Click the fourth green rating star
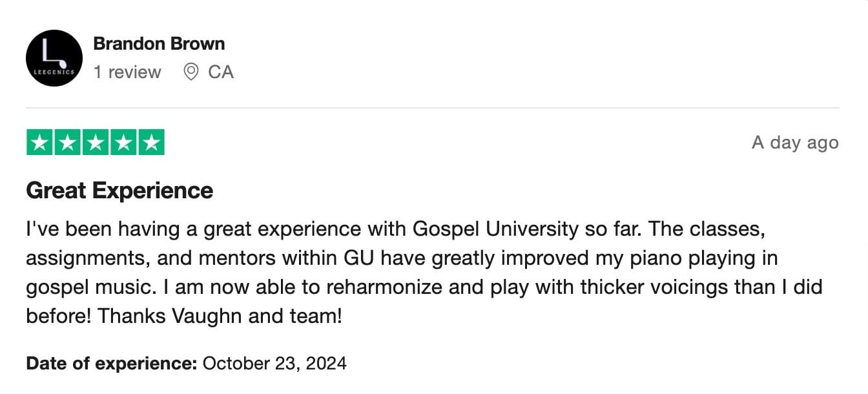The width and height of the screenshot is (868, 394). 123,143
